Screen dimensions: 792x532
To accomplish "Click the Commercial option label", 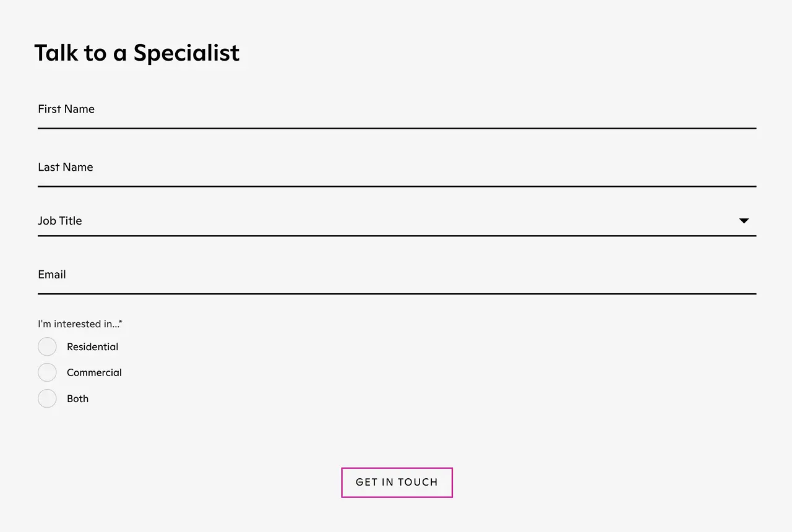I will tap(94, 372).
